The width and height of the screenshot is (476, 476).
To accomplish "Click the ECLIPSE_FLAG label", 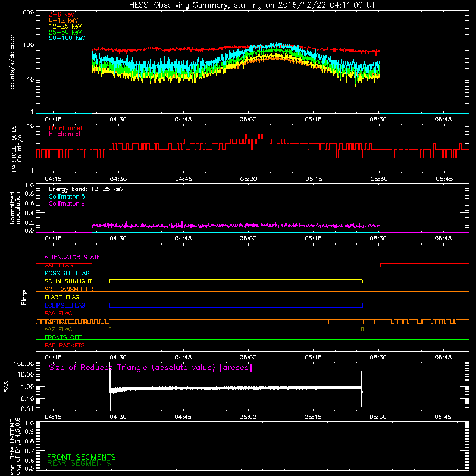I will (65, 305).
